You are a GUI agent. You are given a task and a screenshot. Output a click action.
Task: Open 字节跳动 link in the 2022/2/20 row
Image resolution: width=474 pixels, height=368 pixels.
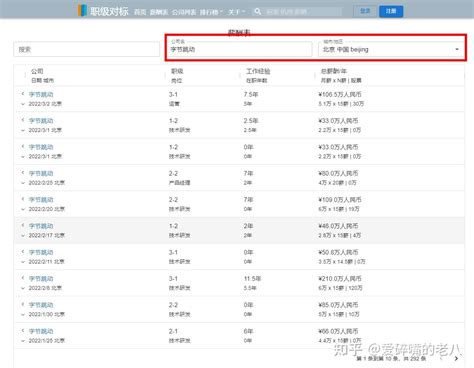41,200
